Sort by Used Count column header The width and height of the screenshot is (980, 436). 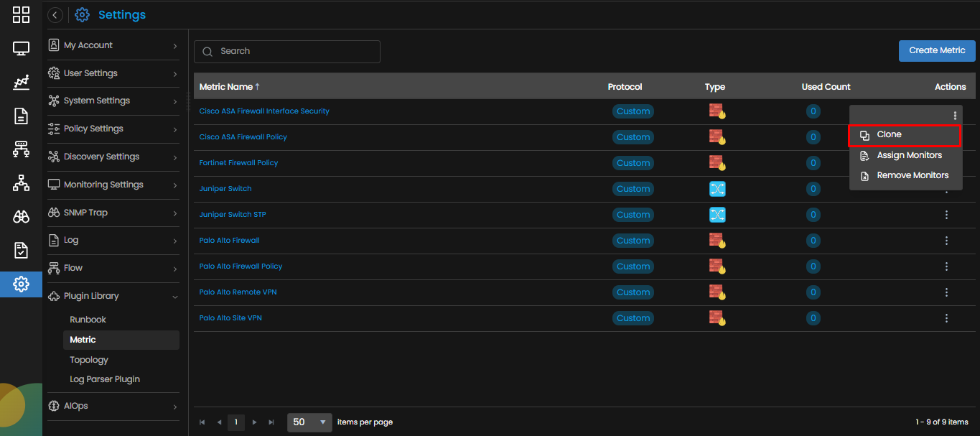click(x=826, y=87)
